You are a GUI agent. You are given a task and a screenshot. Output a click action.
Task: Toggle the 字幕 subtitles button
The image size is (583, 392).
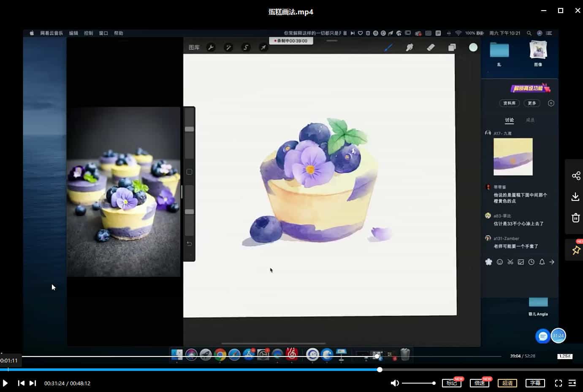(x=535, y=383)
